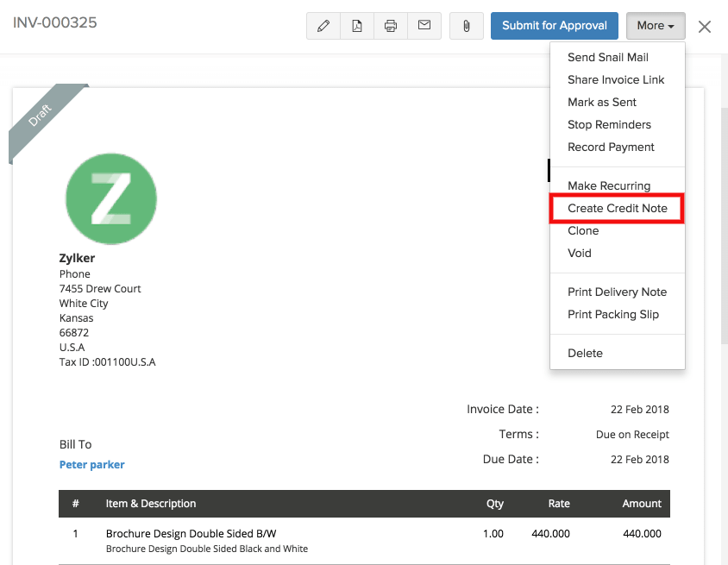
Task: Select Mark as Sent
Action: pyautogui.click(x=602, y=103)
